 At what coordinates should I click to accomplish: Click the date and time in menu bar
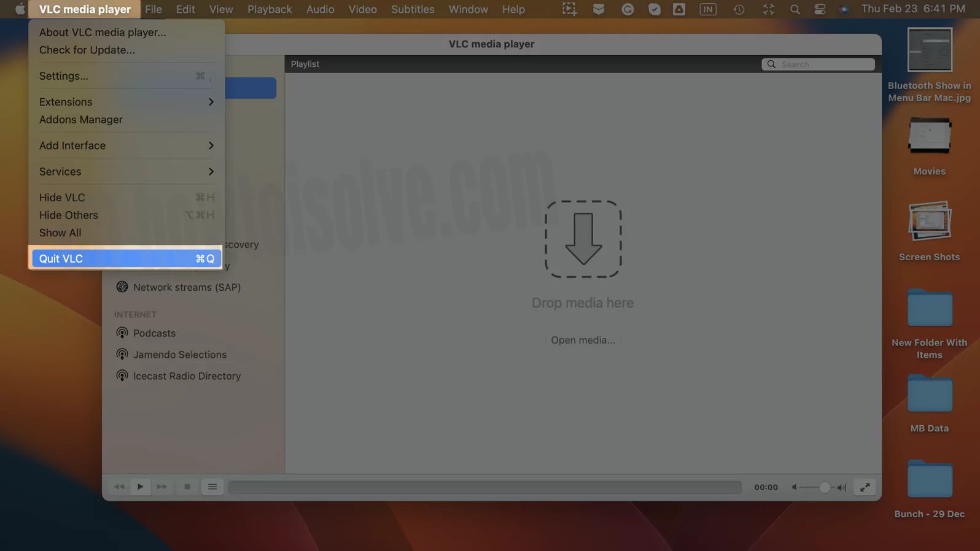pyautogui.click(x=913, y=9)
